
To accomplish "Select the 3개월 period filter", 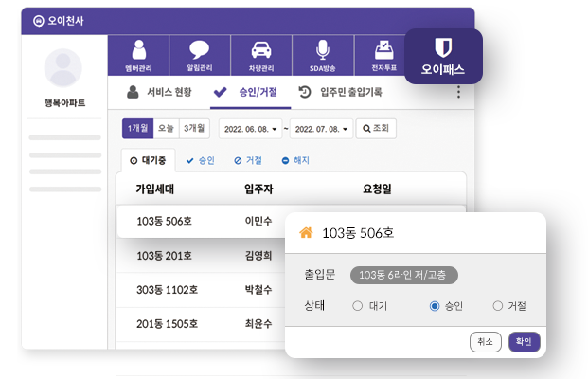I will point(194,128).
